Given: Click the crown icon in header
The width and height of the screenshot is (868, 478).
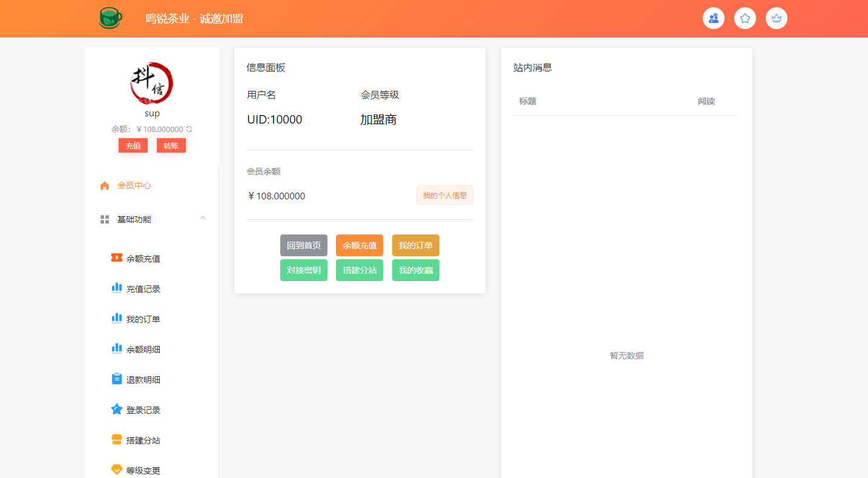Looking at the screenshot, I should (x=776, y=18).
